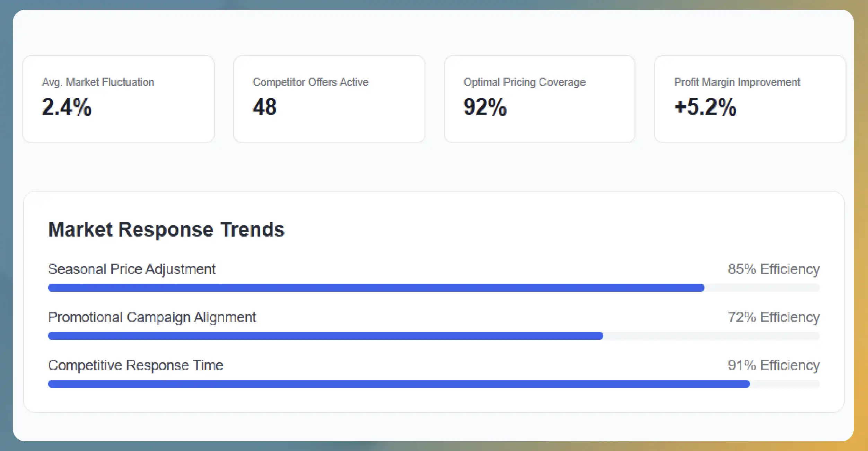
Task: Click the Avg. Market Fluctuation card
Action: (x=119, y=99)
